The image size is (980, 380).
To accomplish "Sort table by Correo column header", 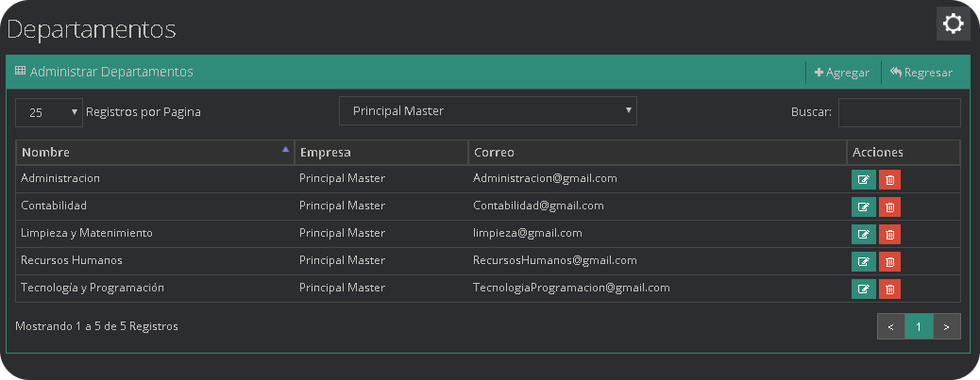I will (656, 153).
